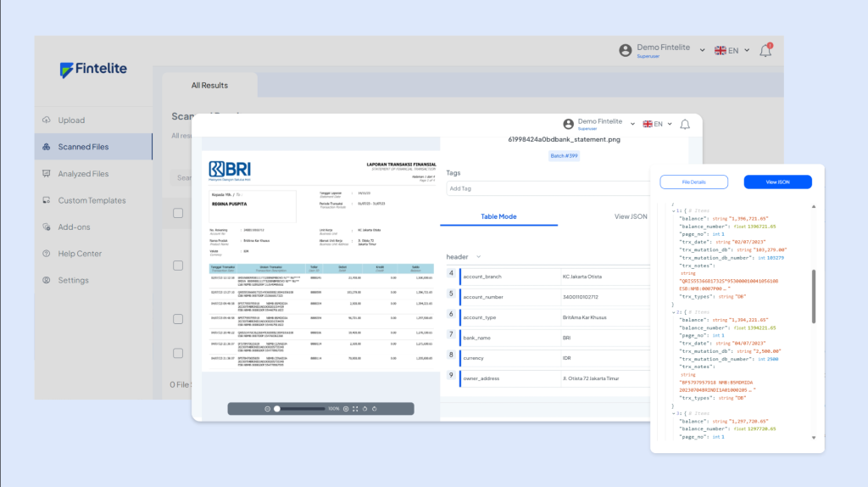Click the Fintelite logo
Image resolution: width=868 pixels, height=487 pixels.
(93, 70)
